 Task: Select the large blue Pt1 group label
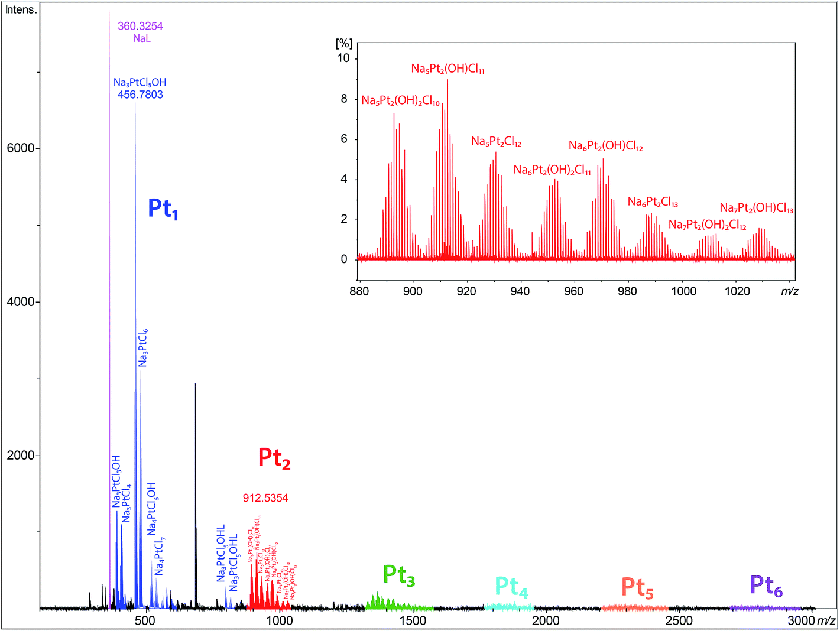(x=163, y=209)
